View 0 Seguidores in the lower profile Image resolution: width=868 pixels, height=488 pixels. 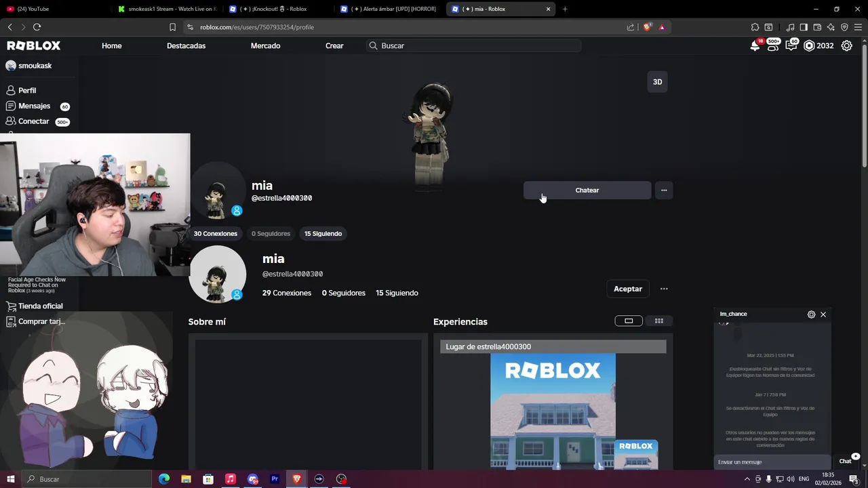pyautogui.click(x=344, y=293)
